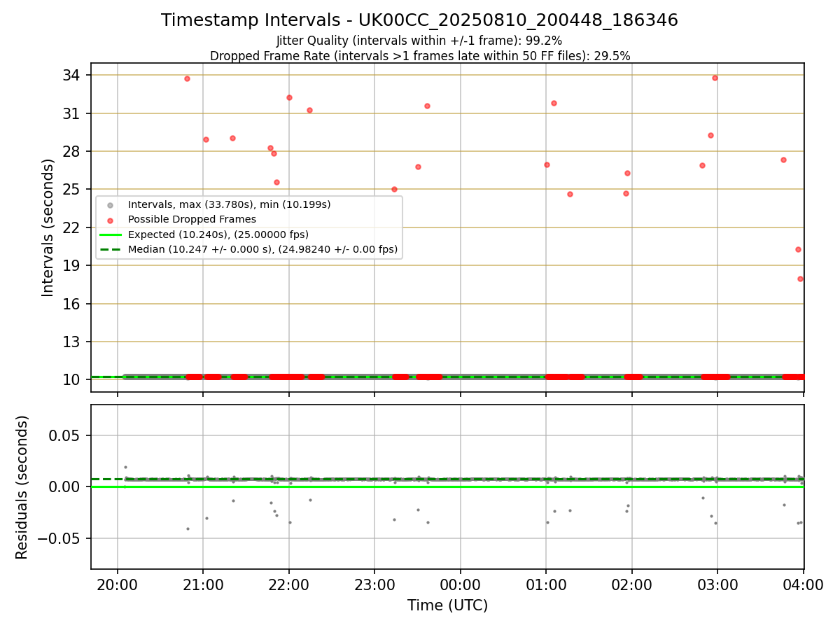This screenshot has height=630, width=840.
Task: Click the x-axis tick label 04:00
Action: tap(804, 585)
